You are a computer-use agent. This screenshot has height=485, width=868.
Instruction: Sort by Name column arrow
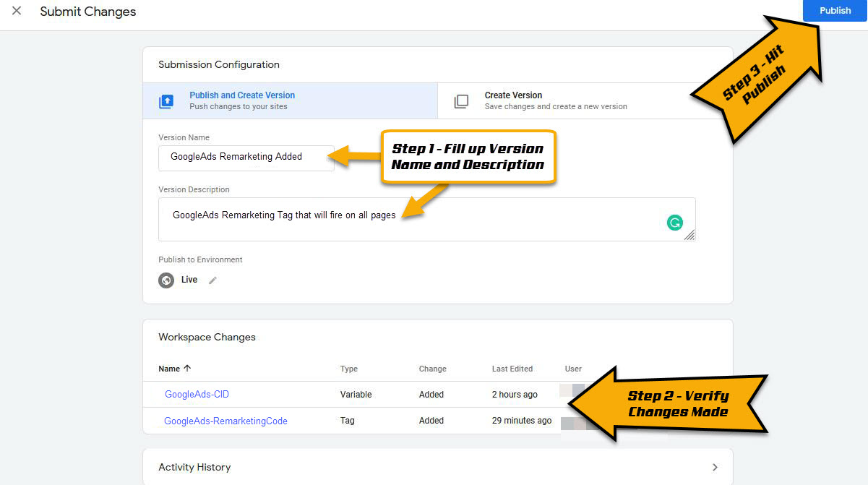click(188, 369)
